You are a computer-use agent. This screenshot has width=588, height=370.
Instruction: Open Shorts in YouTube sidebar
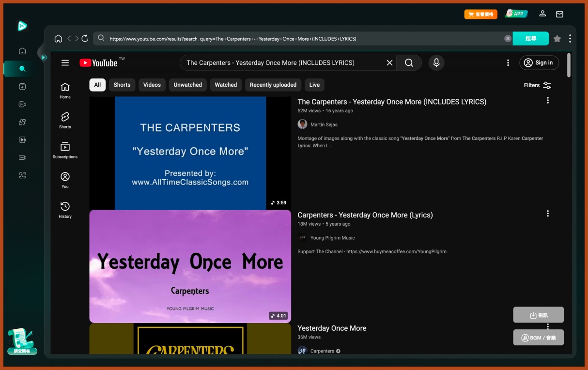coord(65,120)
